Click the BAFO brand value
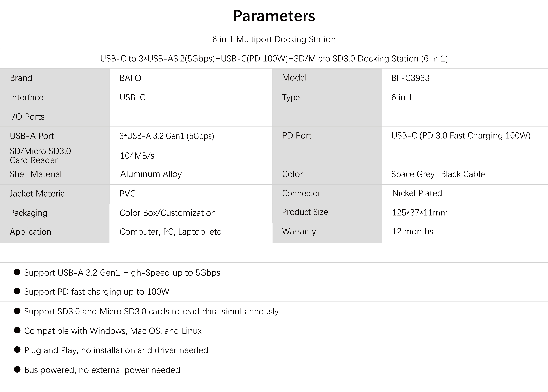This screenshot has height=392, width=548. click(131, 78)
